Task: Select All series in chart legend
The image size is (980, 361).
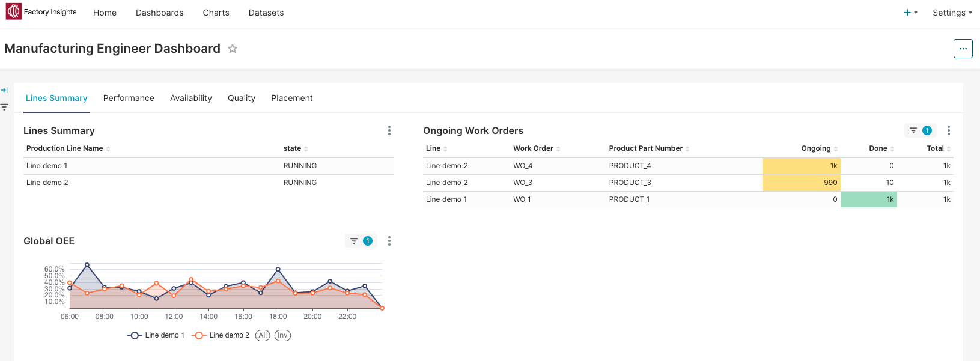Action: (x=263, y=335)
